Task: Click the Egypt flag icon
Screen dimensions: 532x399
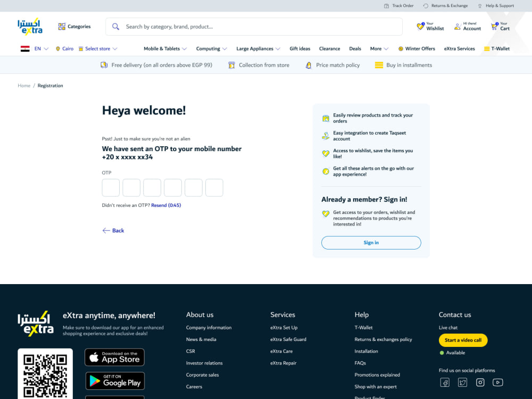Action: pyautogui.click(x=25, y=49)
